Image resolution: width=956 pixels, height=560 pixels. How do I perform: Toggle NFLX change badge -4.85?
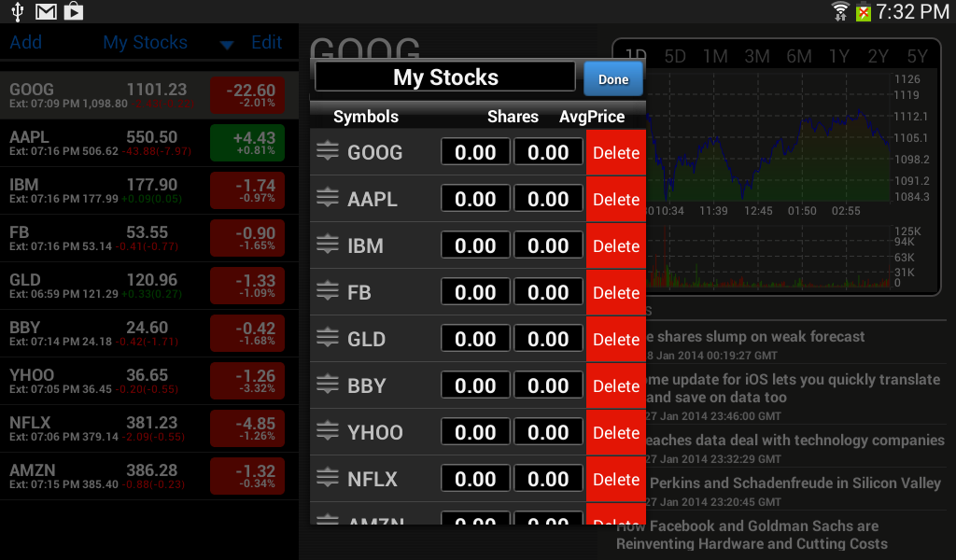click(247, 428)
